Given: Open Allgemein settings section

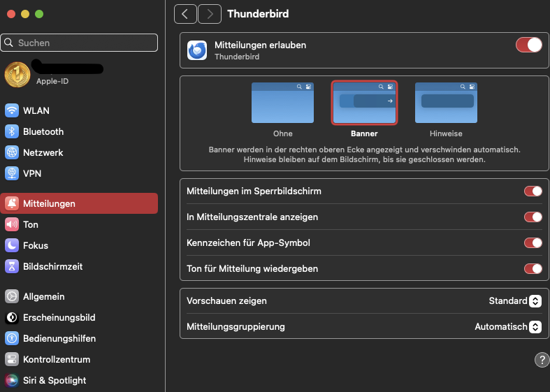Looking at the screenshot, I should (43, 296).
